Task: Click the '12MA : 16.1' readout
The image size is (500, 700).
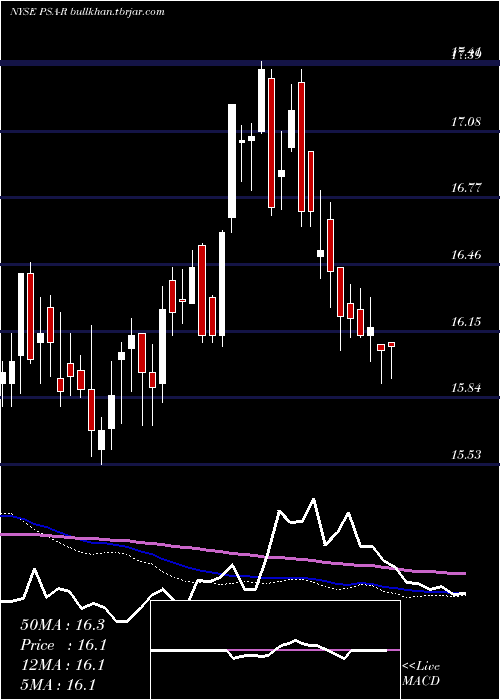Action: [x=62, y=665]
